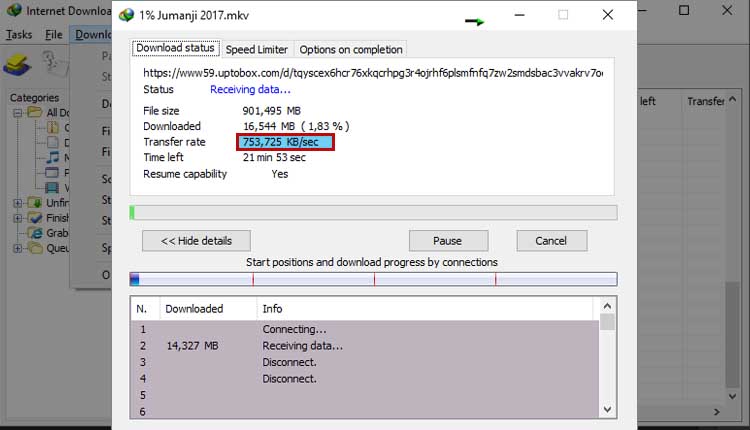Image resolution: width=750 pixels, height=430 pixels.
Task: Select connection row 2 with 14,327 MB
Action: pyautogui.click(x=364, y=346)
